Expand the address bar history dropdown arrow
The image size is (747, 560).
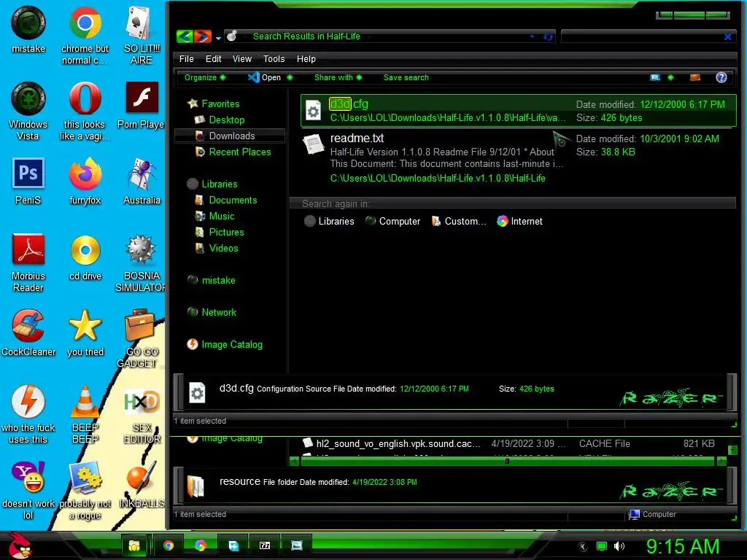coord(532,36)
